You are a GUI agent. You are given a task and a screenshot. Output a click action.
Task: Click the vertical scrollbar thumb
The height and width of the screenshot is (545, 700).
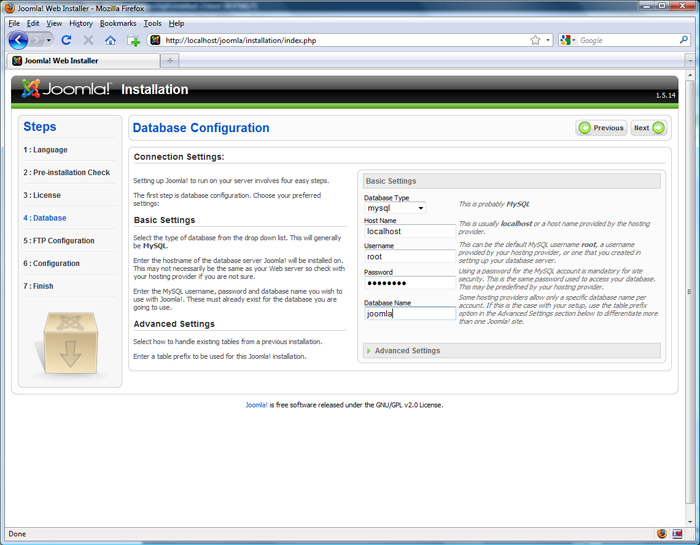(690, 291)
